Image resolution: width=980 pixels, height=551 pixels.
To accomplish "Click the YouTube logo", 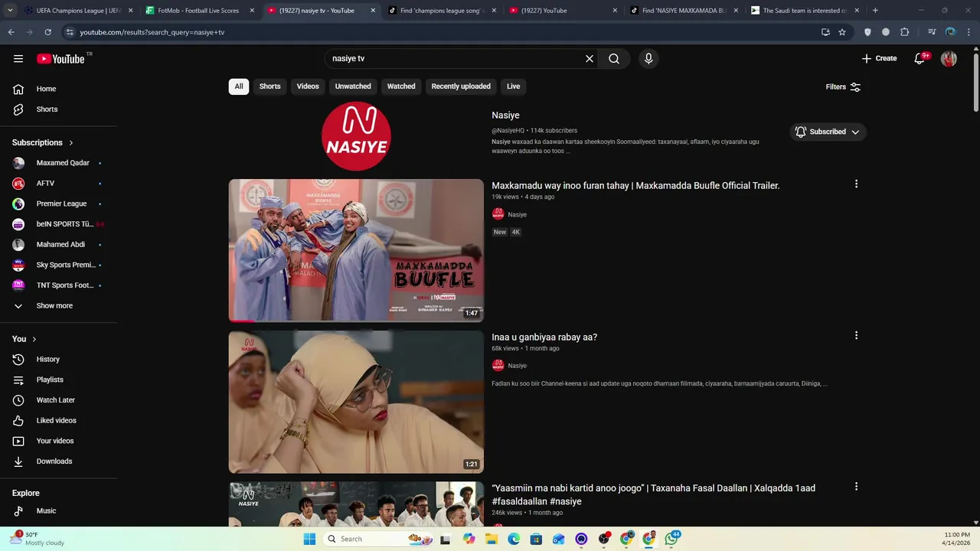I will 60,59.
